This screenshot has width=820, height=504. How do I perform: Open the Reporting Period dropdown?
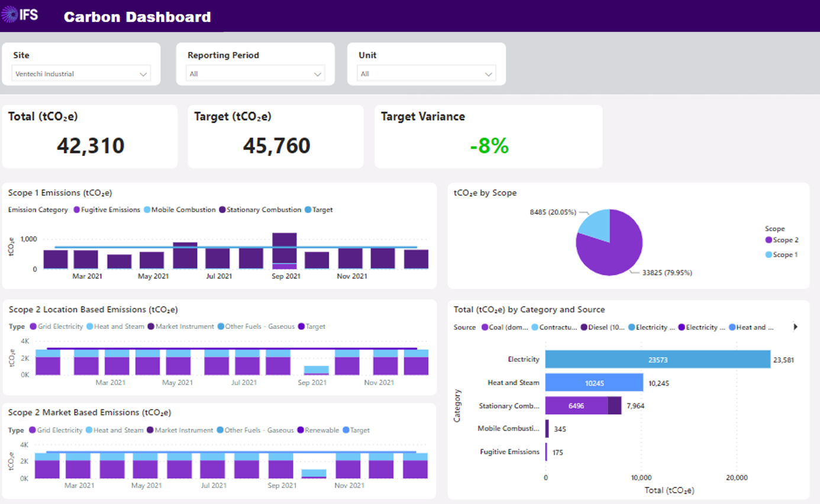(256, 74)
